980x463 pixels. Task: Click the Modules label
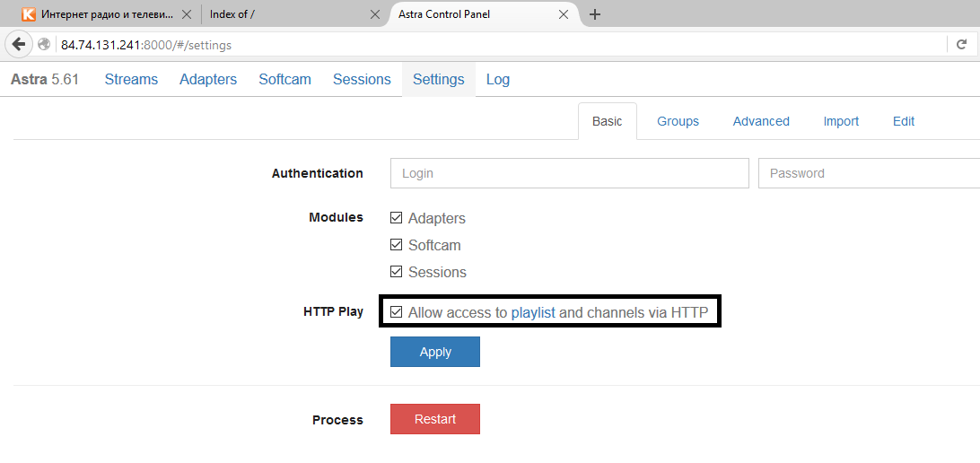[336, 217]
